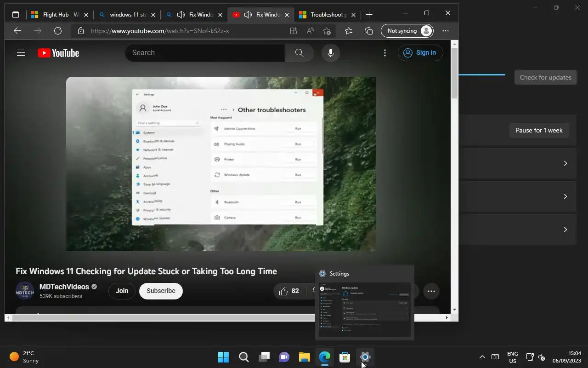Select Settings window preview thumbnail
This screenshot has height=368, width=588.
click(364, 310)
